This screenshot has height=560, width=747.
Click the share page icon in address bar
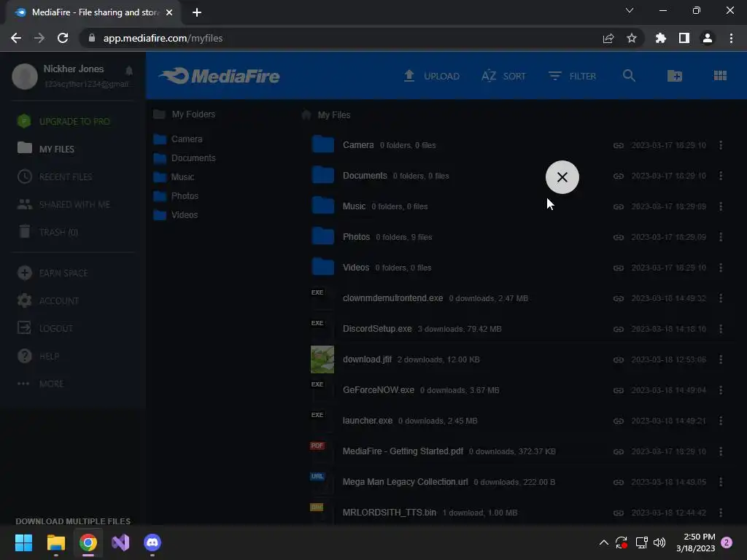(608, 38)
